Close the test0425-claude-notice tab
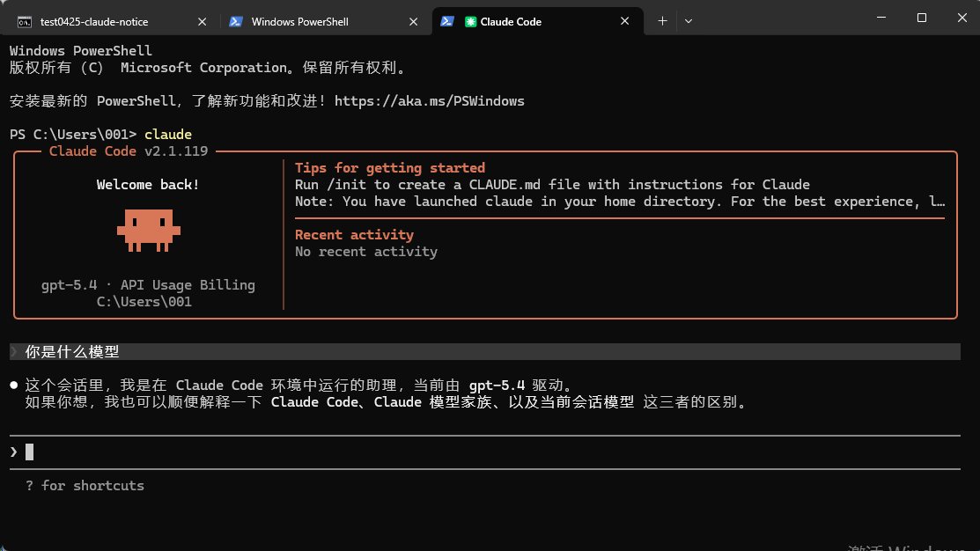This screenshot has height=551, width=980. coord(202,21)
